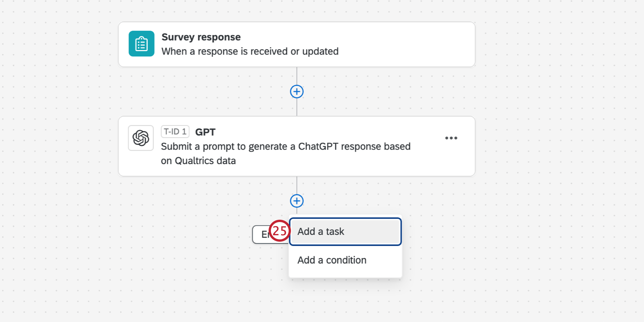Image resolution: width=644 pixels, height=322 pixels.
Task: Open the GPT task options with the three-dot icon
Action: 451,138
